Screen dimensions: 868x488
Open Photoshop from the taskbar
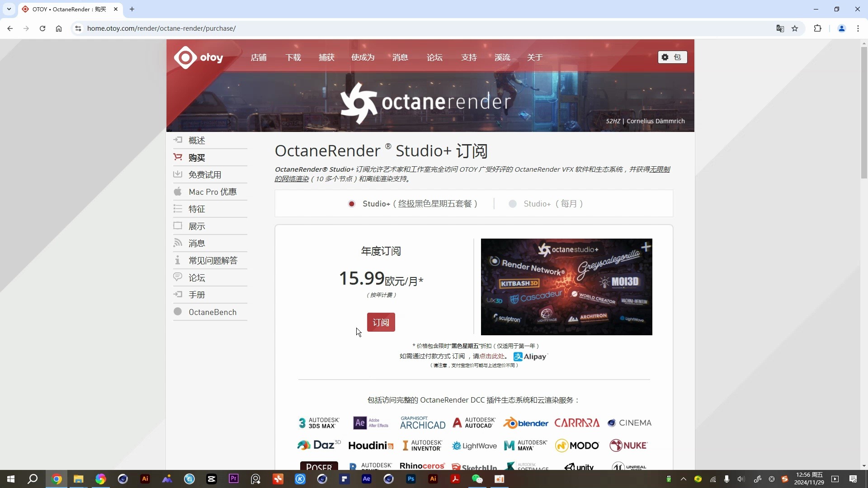point(410,479)
